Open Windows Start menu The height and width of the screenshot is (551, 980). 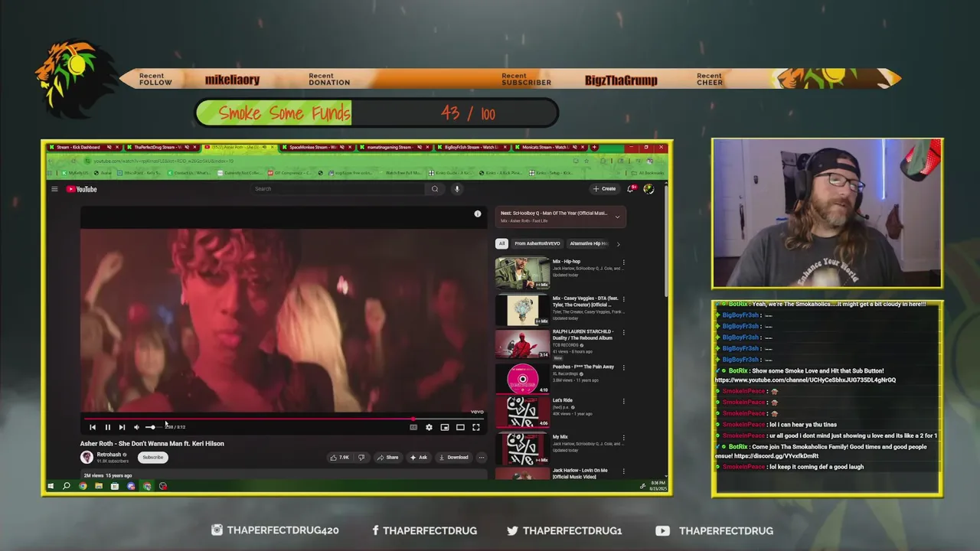point(51,486)
